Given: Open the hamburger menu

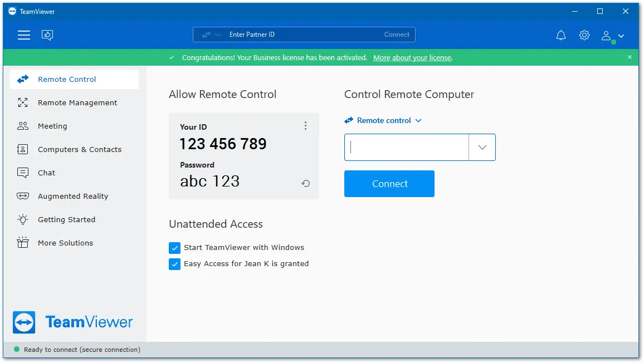Looking at the screenshot, I should (24, 35).
